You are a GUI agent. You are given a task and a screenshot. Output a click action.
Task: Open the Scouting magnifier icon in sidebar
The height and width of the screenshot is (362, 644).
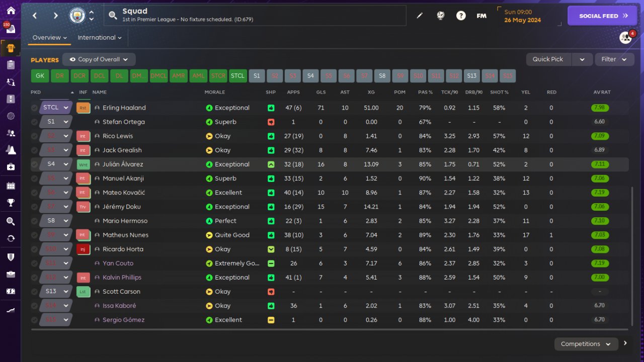(11, 221)
